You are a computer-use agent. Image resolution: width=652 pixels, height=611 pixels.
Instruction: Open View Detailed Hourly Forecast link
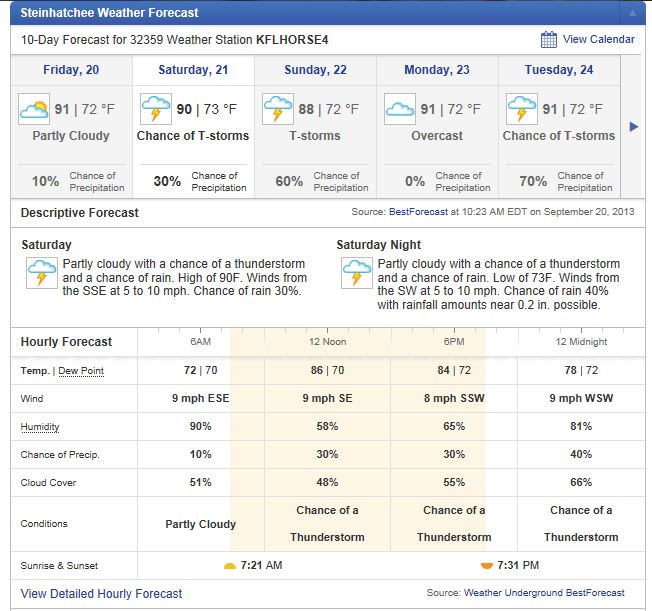pyautogui.click(x=102, y=593)
